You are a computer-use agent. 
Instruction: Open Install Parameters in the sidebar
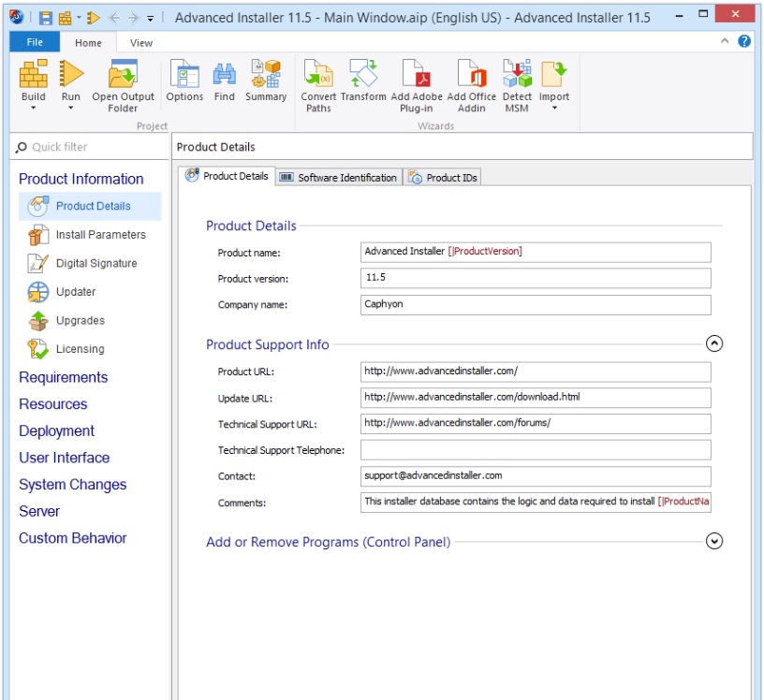90,235
